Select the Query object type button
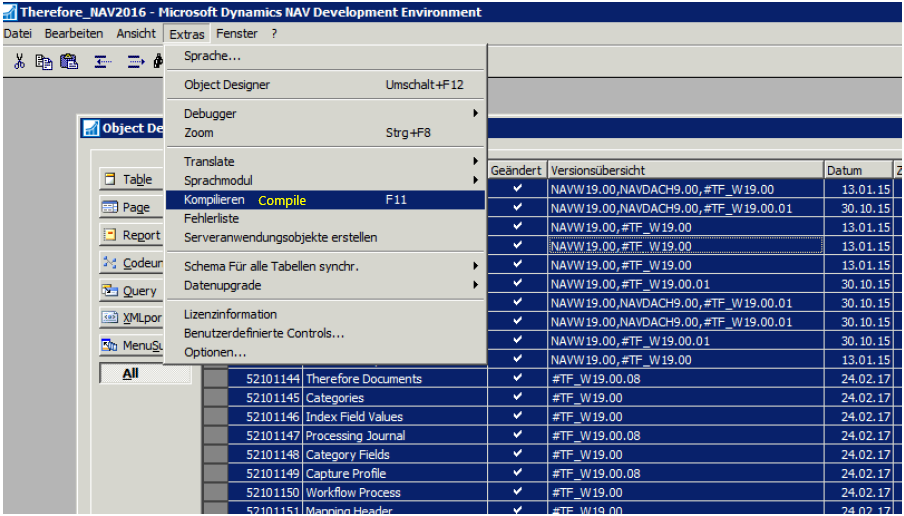 click(131, 291)
